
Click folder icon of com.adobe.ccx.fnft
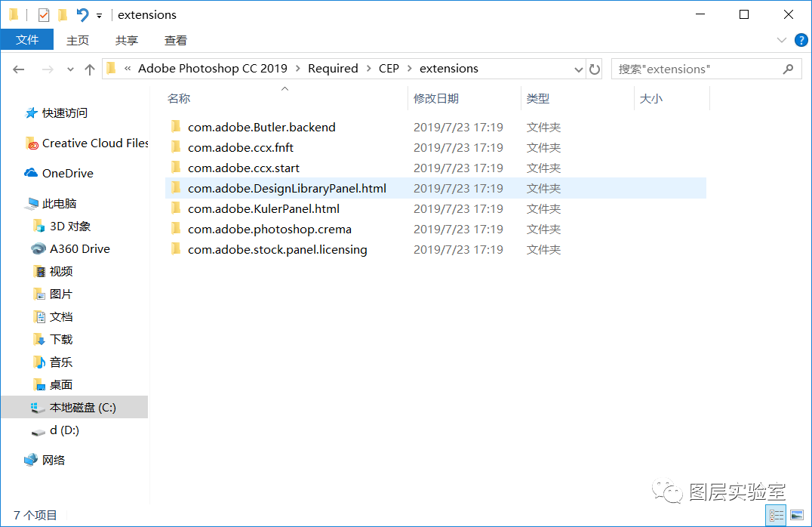click(176, 146)
